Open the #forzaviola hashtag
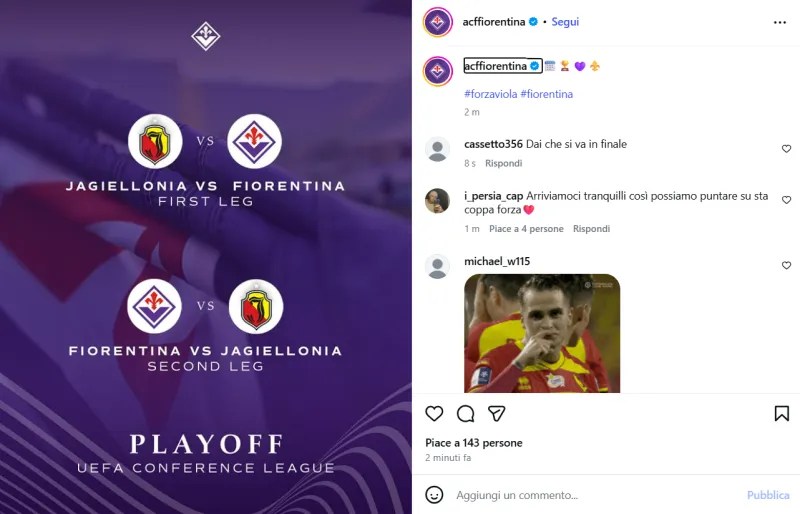 (490, 94)
